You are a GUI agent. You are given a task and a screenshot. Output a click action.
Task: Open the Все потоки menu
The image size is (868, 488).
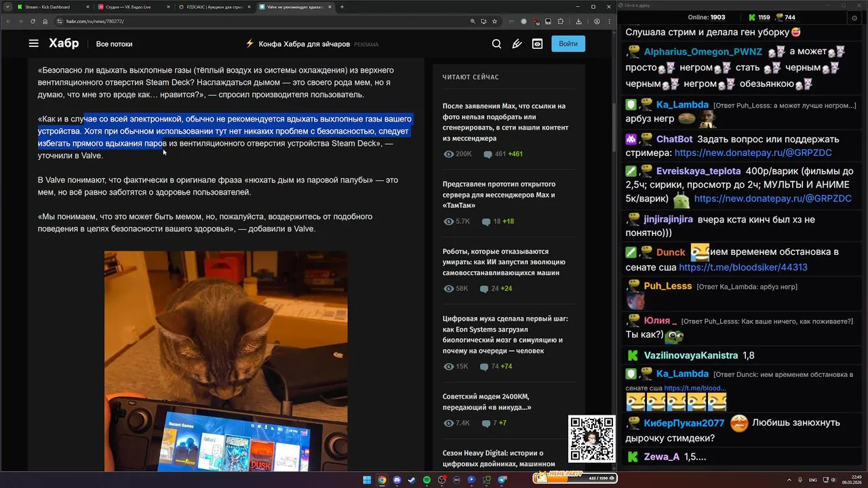tap(114, 44)
